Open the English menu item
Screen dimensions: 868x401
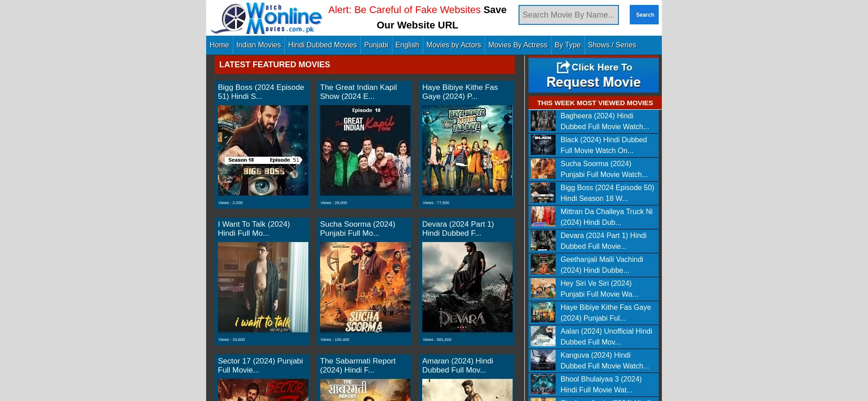(407, 45)
